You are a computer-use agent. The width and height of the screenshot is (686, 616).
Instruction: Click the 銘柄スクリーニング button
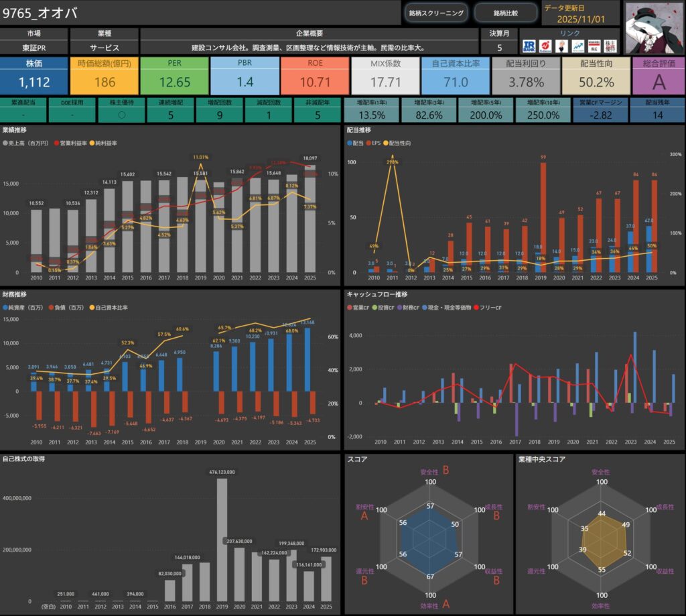click(x=435, y=13)
